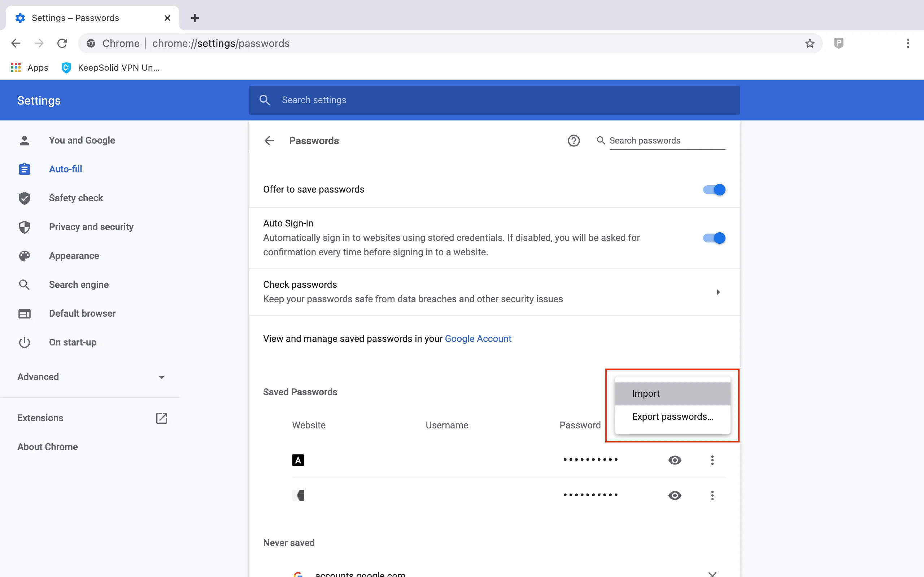Click the Search passwords field
The width and height of the screenshot is (924, 577).
[x=666, y=140]
